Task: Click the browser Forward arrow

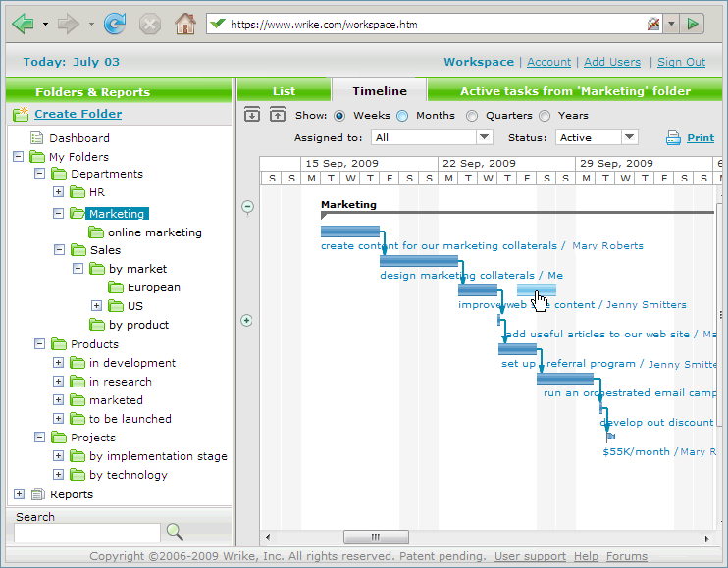Action: click(x=69, y=24)
